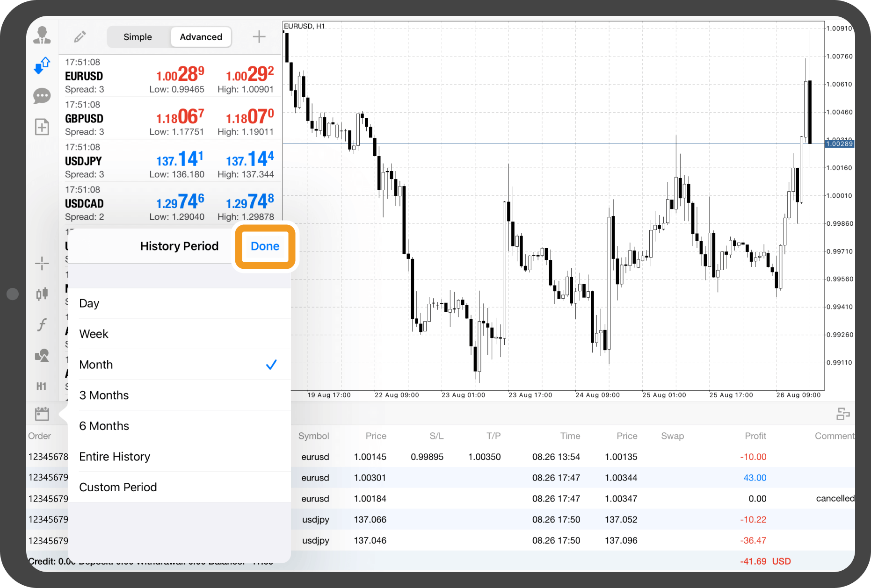Choose Custom Period option
Viewport: 871px width, 588px height.
click(179, 487)
